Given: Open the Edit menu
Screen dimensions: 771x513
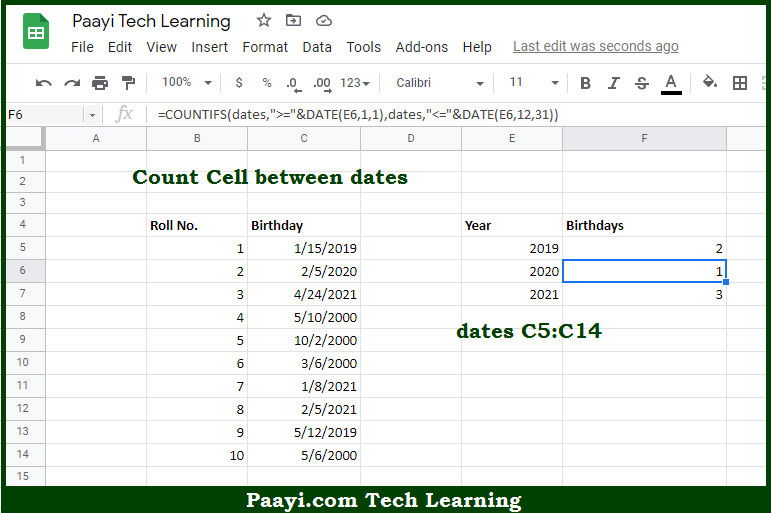Looking at the screenshot, I should 119,47.
